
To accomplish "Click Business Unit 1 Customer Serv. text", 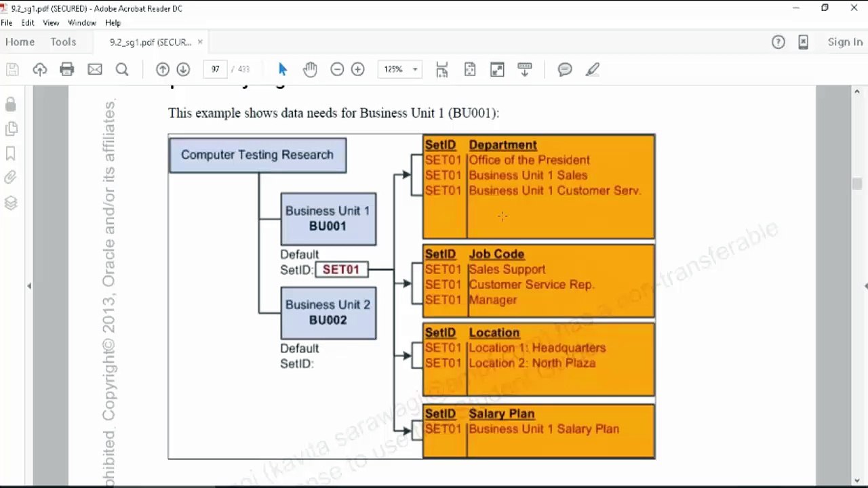I will coord(555,190).
